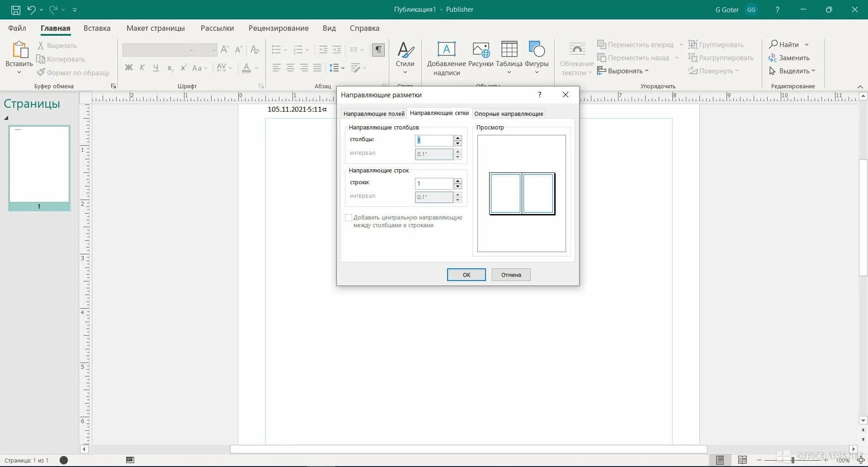The image size is (868, 467).
Task: Increase indent icon
Action: [337, 49]
